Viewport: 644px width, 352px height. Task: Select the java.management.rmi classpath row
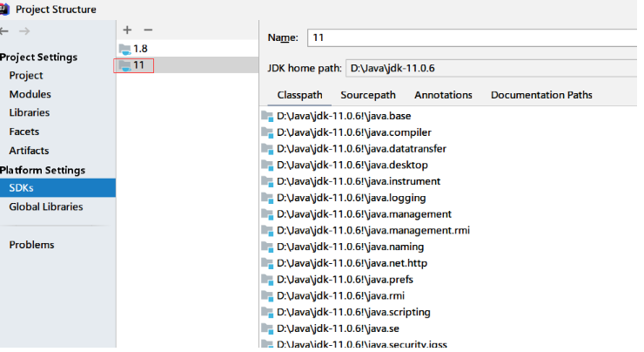click(x=449, y=231)
